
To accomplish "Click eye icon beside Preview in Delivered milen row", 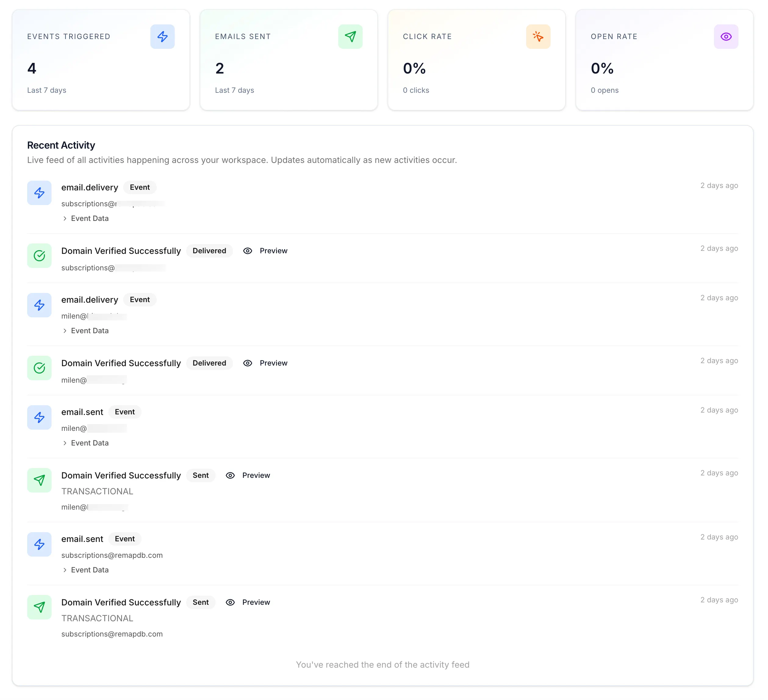I will 248,363.
